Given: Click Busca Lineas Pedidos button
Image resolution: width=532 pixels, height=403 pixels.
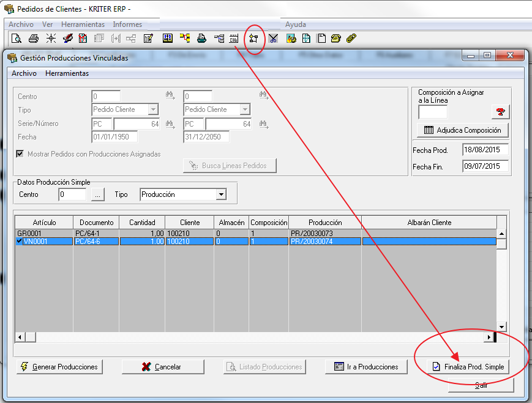Looking at the screenshot, I should pyautogui.click(x=230, y=166).
